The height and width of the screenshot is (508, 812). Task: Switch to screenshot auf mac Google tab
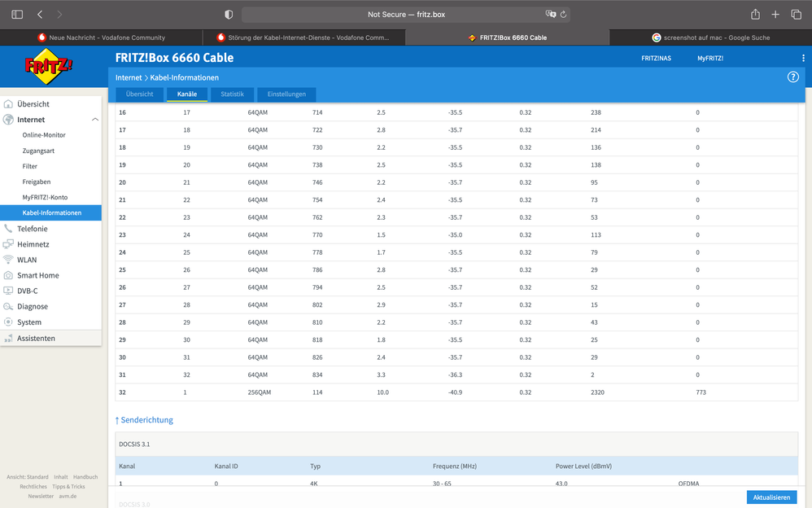(710, 37)
